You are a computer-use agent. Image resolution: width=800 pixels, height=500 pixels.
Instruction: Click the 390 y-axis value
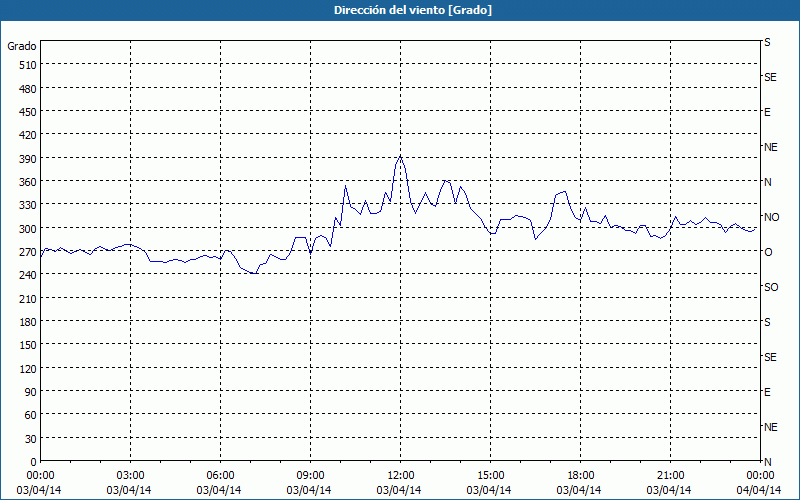pos(28,159)
